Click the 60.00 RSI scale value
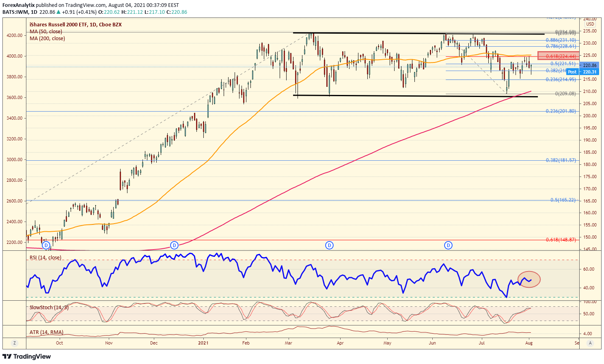The width and height of the screenshot is (604, 364). click(589, 269)
